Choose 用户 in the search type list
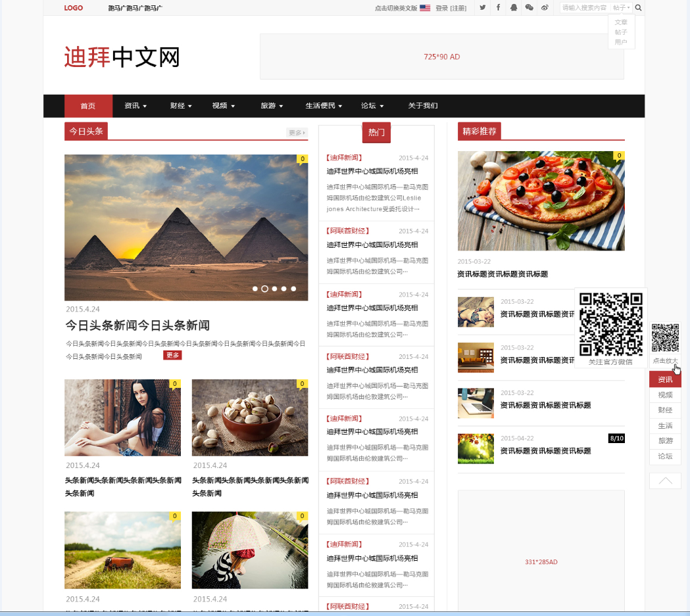Viewport: 690px width, 616px height. tap(621, 42)
